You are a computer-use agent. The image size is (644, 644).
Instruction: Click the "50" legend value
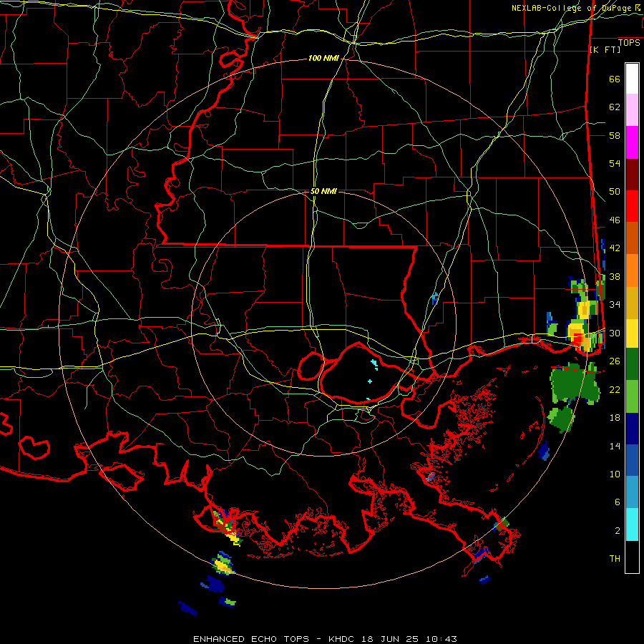pos(615,192)
